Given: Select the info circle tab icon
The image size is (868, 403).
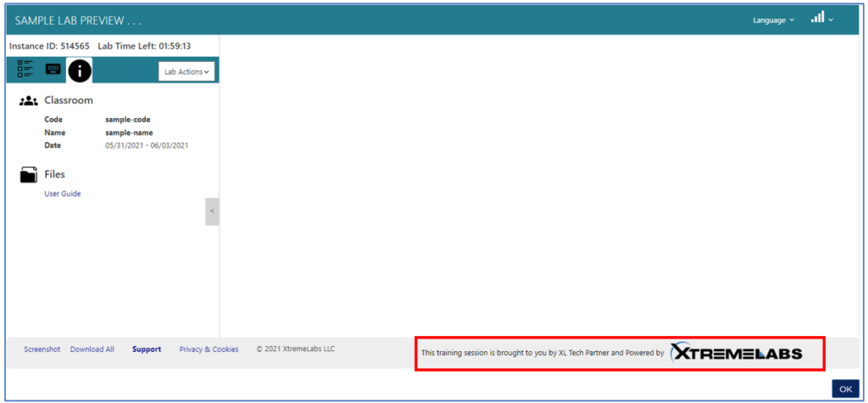Looking at the screenshot, I should coord(80,71).
